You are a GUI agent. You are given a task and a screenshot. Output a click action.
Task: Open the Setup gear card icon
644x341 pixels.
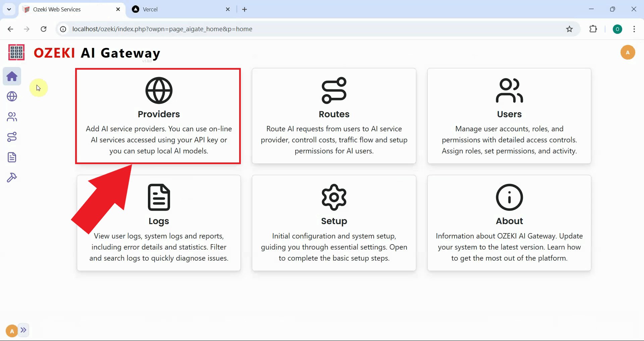click(334, 197)
